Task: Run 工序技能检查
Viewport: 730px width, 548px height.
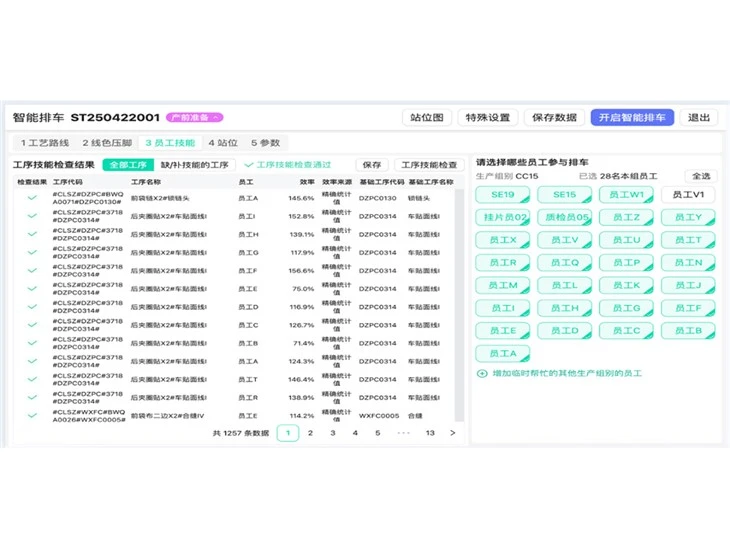Action: (429, 165)
